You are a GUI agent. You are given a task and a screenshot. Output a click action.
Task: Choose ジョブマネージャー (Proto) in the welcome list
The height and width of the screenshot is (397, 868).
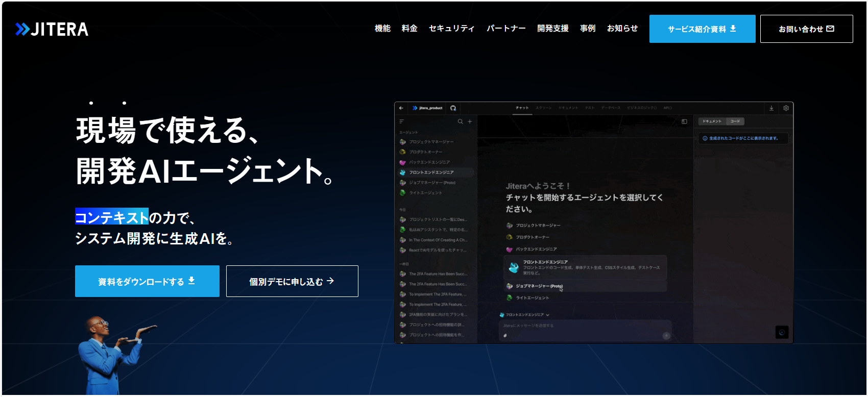click(x=585, y=286)
